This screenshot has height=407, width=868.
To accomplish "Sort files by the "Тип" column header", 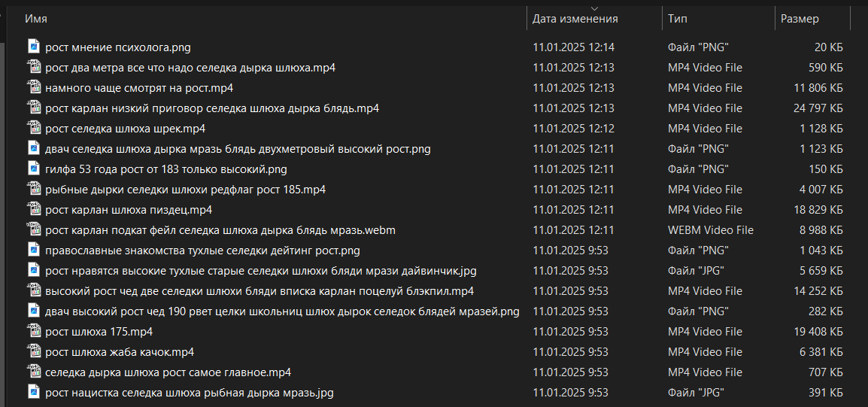I will [678, 19].
